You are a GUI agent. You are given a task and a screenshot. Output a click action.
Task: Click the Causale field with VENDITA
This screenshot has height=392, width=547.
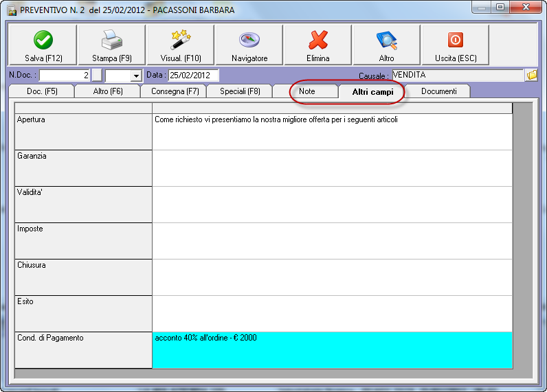[458, 76]
